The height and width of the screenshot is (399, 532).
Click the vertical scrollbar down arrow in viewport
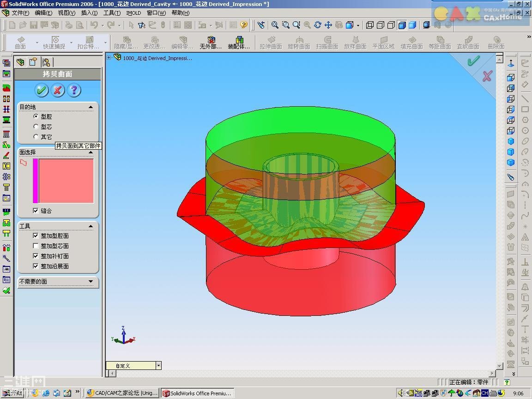tap(499, 366)
